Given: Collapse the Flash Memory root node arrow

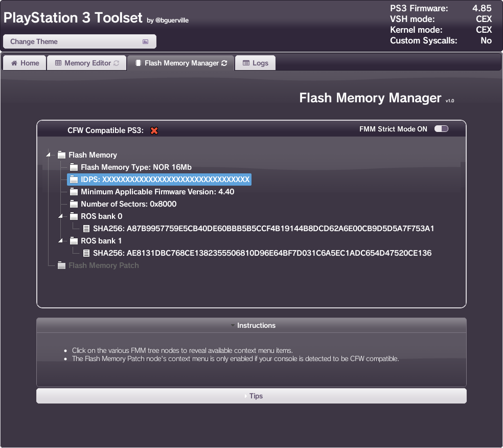Looking at the screenshot, I should click(48, 154).
